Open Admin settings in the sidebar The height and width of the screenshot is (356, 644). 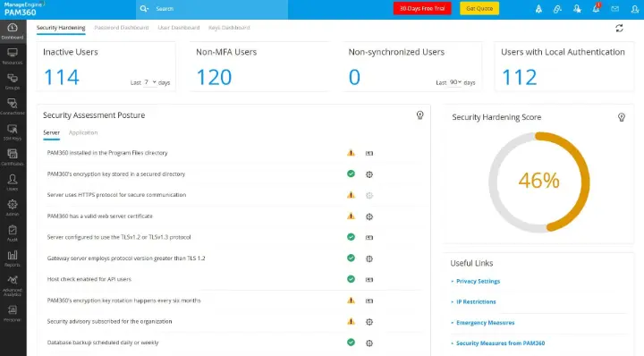coord(13,208)
